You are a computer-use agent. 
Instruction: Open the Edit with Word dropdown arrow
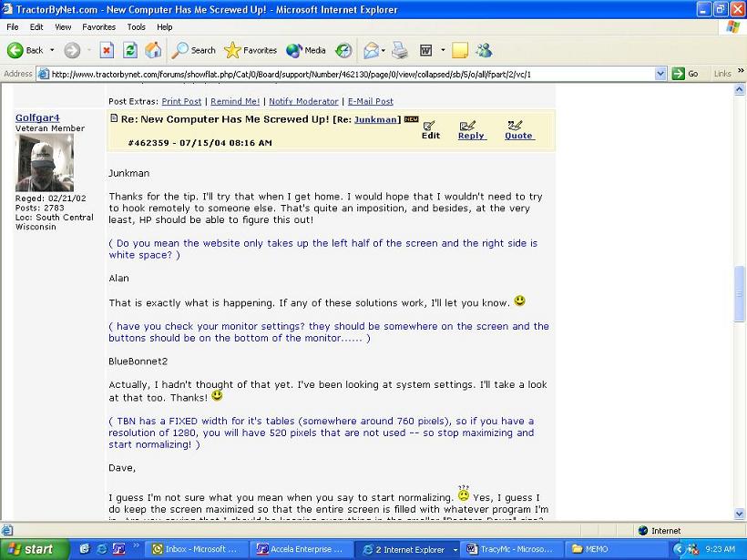[443, 50]
